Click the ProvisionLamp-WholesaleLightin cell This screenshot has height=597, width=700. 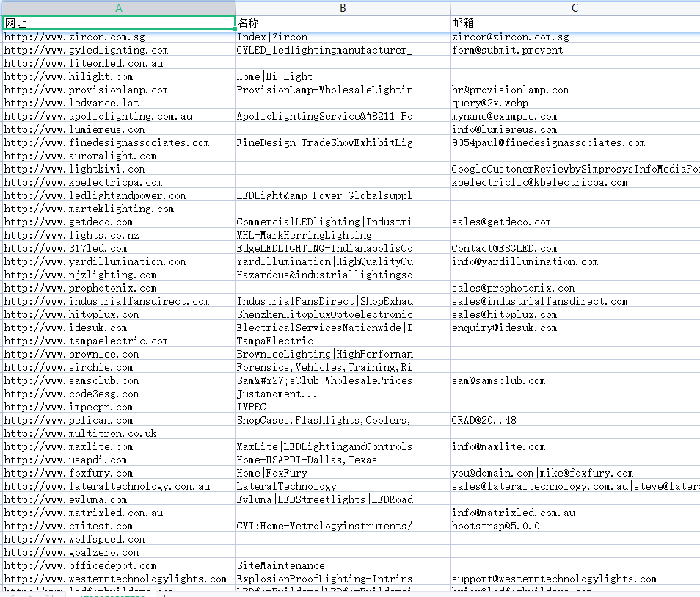(x=343, y=90)
